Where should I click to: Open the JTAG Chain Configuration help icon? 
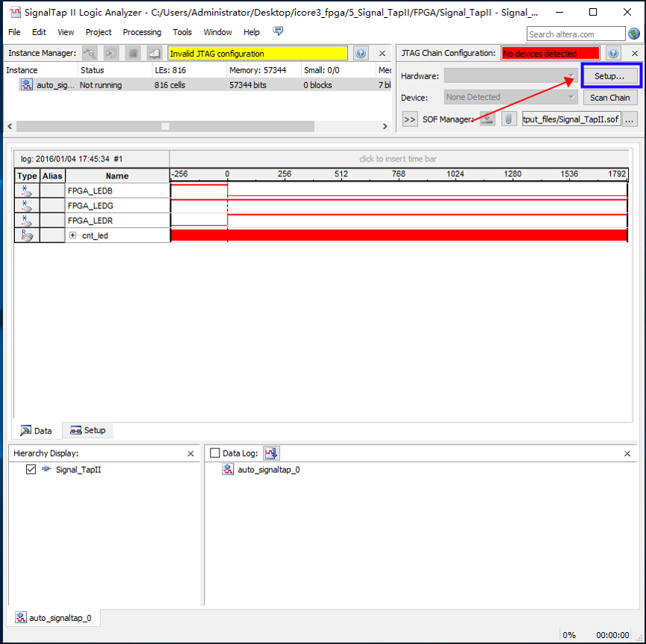(x=613, y=54)
